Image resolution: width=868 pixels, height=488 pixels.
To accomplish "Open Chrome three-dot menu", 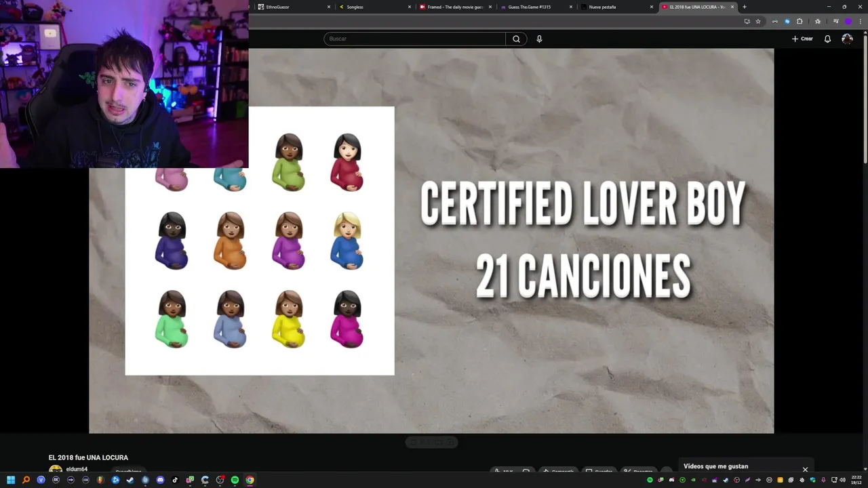I will click(861, 21).
